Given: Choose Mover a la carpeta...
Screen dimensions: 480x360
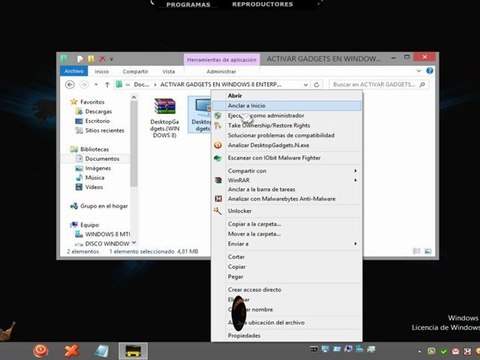Looking at the screenshot, I should click(287, 234).
